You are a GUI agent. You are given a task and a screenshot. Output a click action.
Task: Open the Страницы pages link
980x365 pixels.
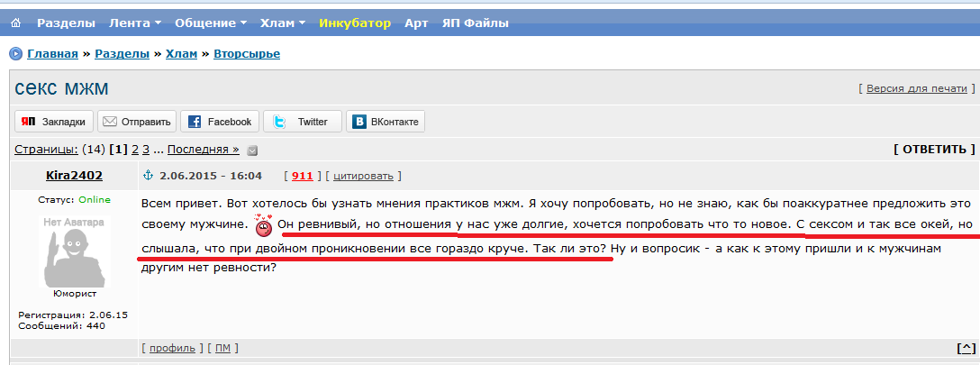(x=46, y=150)
